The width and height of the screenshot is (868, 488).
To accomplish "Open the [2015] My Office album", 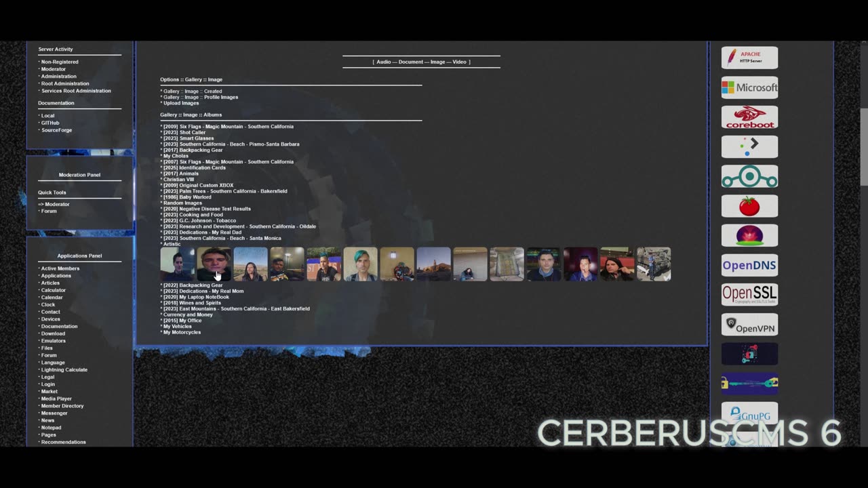I will [182, 321].
